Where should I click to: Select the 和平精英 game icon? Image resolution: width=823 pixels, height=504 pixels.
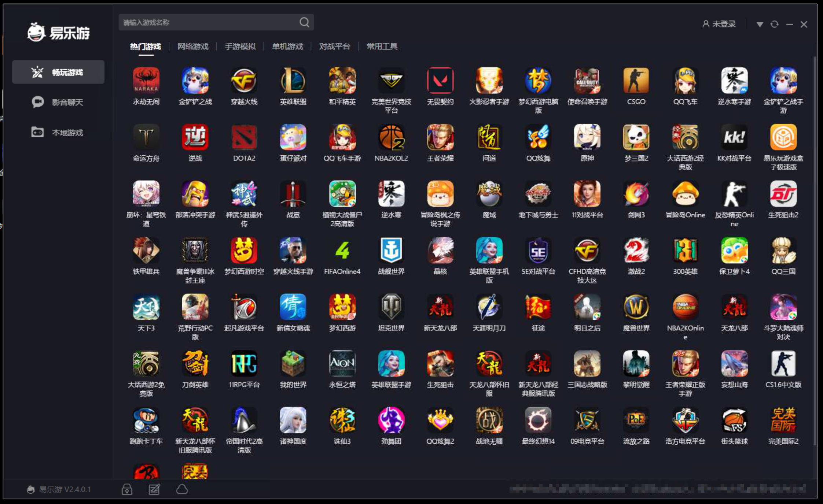coord(342,80)
